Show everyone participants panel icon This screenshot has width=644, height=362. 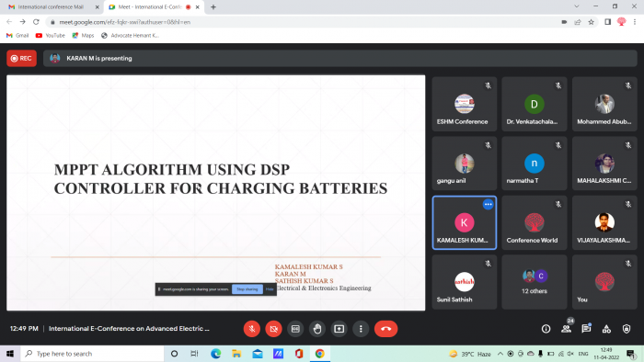pyautogui.click(x=567, y=329)
